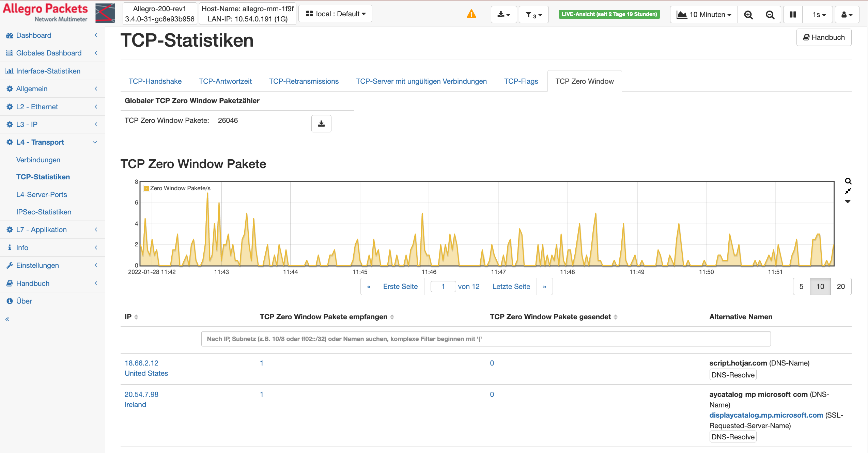The height and width of the screenshot is (453, 868).
Task: Open the user account icon menu
Action: pyautogui.click(x=847, y=14)
